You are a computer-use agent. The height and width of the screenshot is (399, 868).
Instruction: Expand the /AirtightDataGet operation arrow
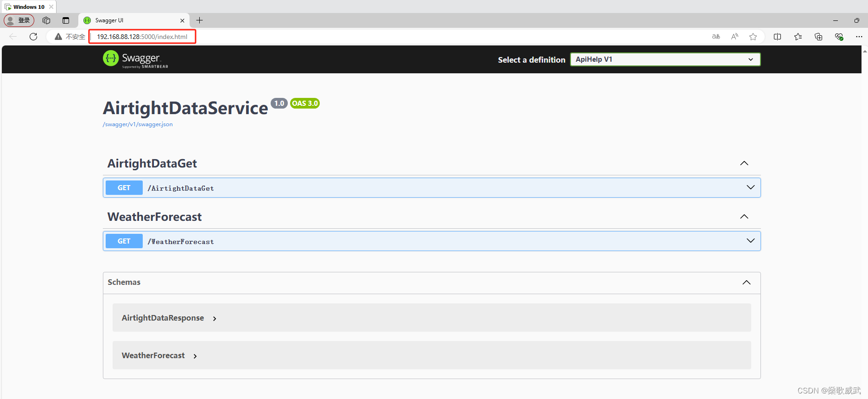pyautogui.click(x=751, y=187)
